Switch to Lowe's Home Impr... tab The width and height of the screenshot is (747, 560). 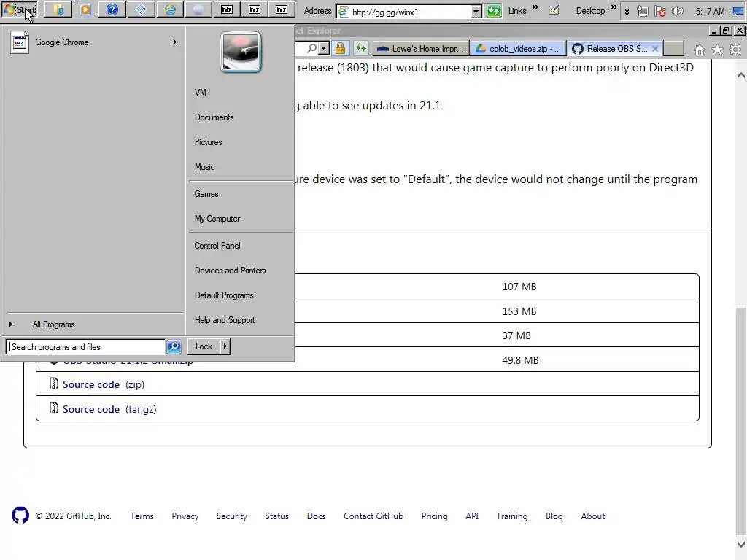point(420,49)
